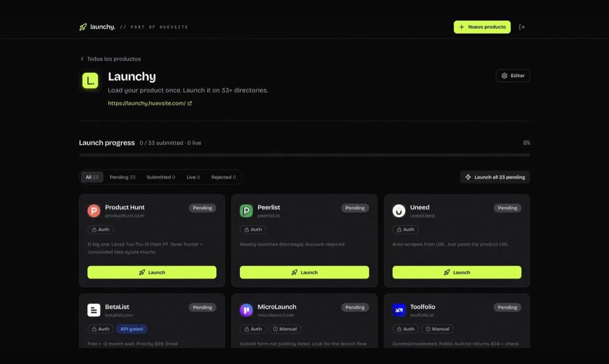Launch the Uneed submission

[457, 272]
